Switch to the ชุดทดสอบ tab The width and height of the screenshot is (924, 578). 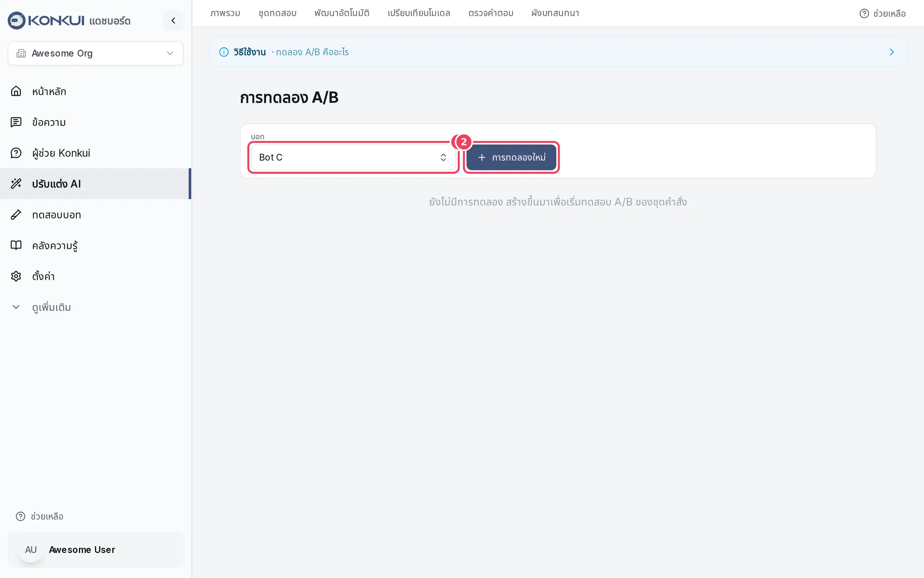coord(277,13)
